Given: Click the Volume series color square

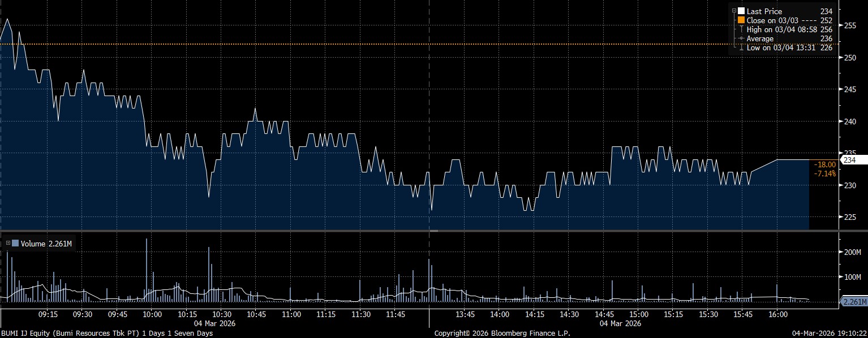Looking at the screenshot, I should (15, 244).
